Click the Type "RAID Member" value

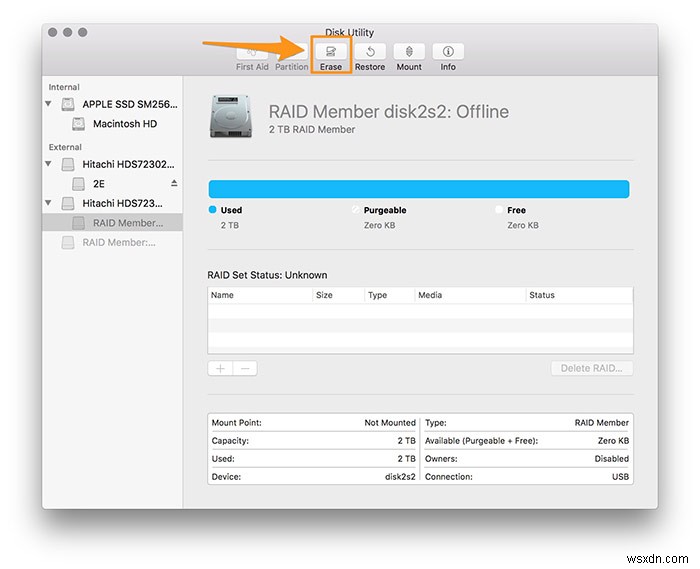click(601, 423)
